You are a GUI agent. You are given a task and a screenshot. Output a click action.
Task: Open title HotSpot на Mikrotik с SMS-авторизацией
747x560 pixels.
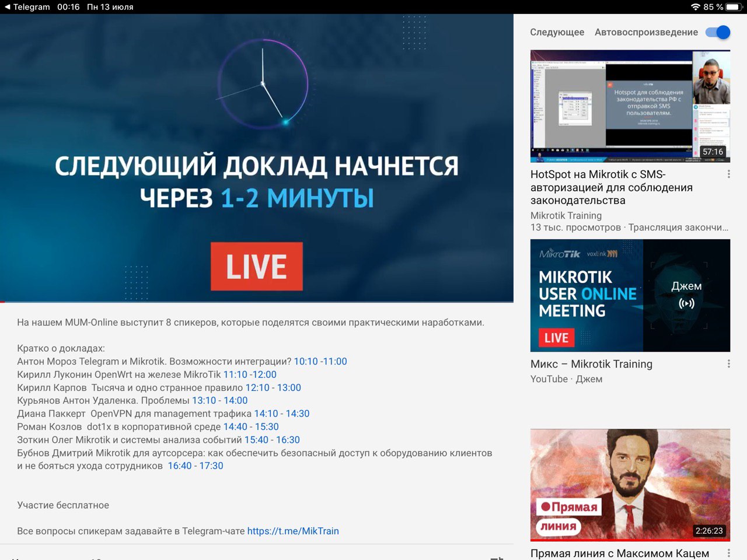[612, 187]
